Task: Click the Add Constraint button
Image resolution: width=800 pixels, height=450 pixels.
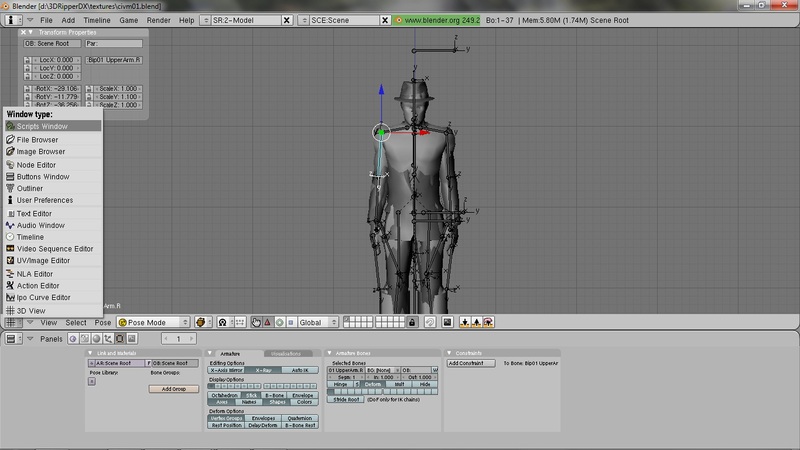Action: point(471,363)
